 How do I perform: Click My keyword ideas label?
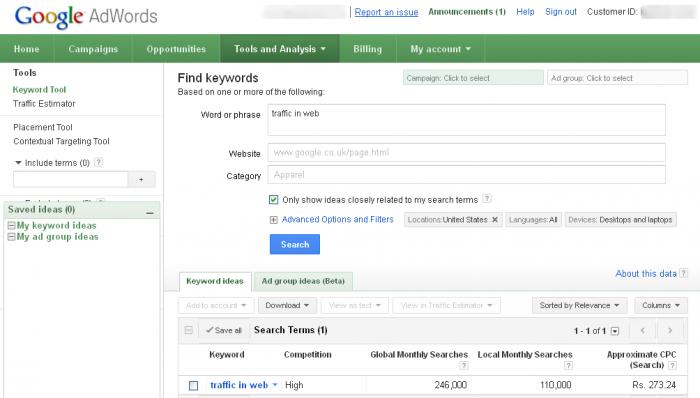[57, 226]
